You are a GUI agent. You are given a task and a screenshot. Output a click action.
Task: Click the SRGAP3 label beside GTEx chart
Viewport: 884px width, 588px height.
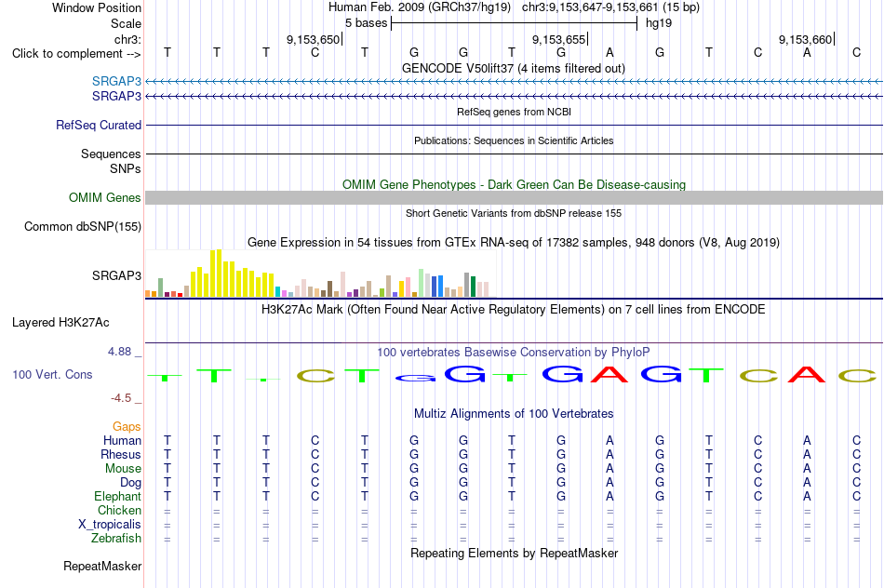pyautogui.click(x=116, y=275)
